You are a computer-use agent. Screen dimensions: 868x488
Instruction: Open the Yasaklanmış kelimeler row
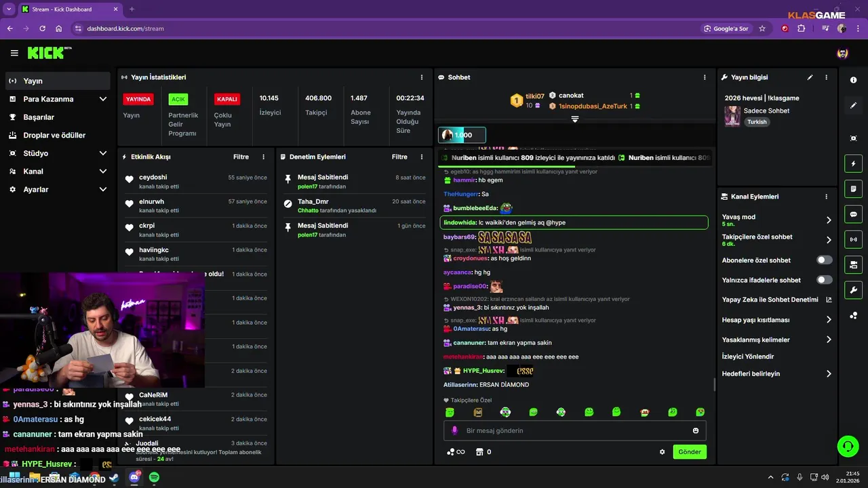(776, 340)
